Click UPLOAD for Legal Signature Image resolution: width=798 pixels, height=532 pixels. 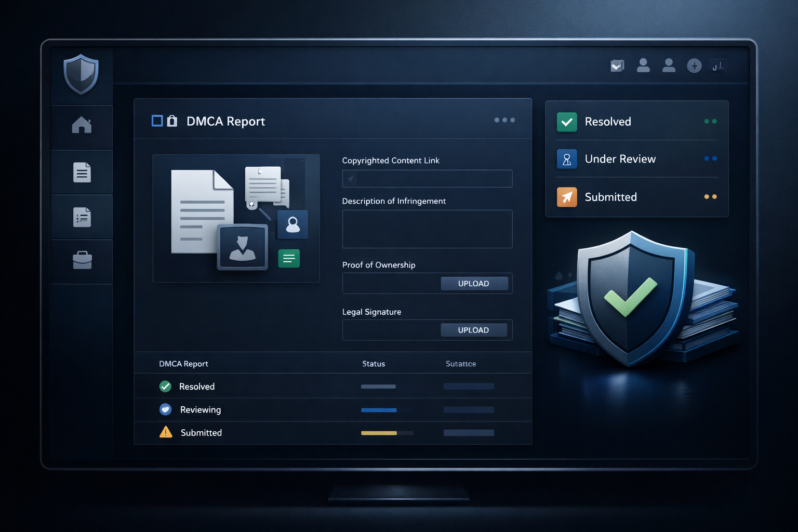(x=474, y=330)
